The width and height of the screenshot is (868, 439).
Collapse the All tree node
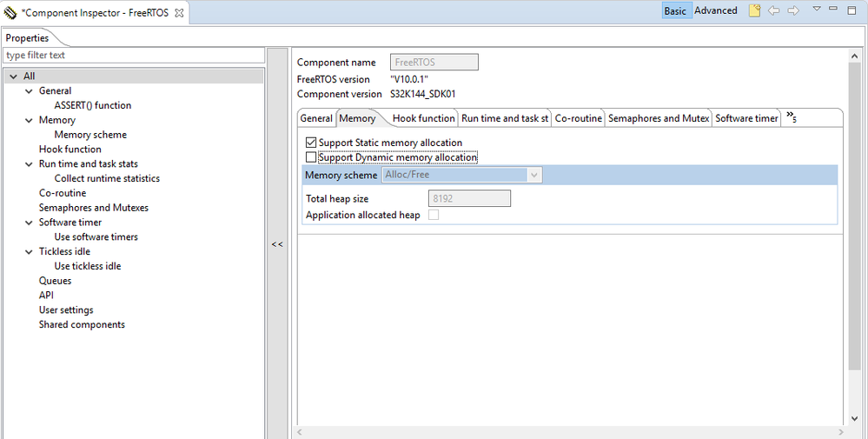(14, 76)
